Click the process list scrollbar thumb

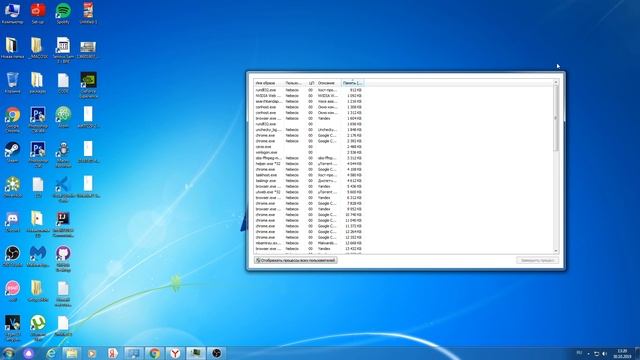coord(556,118)
